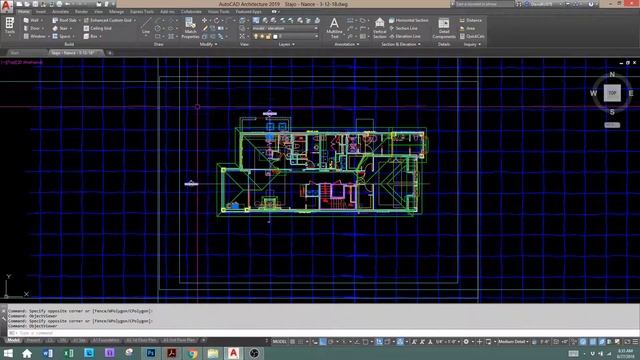
Task: Open Photoshop from the taskbar
Action: (151, 353)
